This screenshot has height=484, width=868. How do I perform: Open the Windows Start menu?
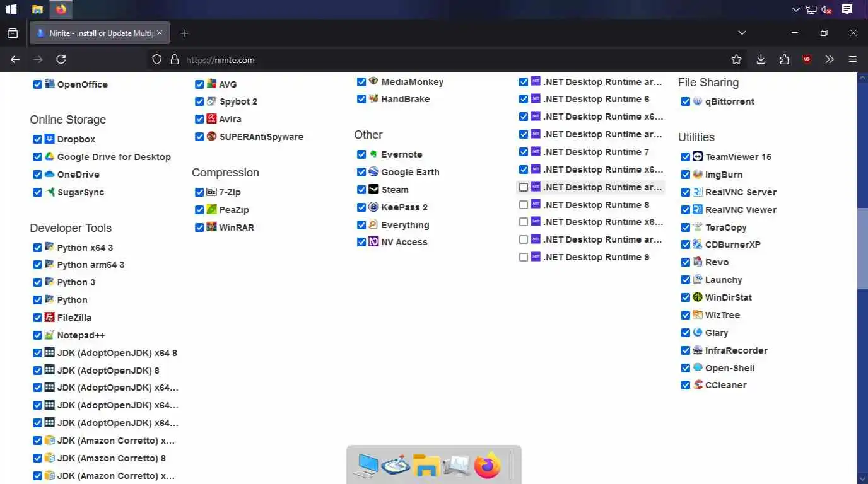tap(11, 9)
